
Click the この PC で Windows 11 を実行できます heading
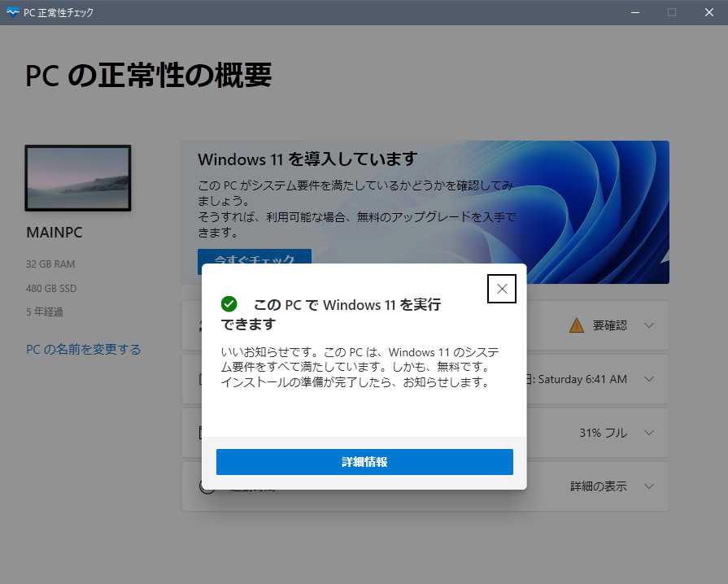(330, 314)
